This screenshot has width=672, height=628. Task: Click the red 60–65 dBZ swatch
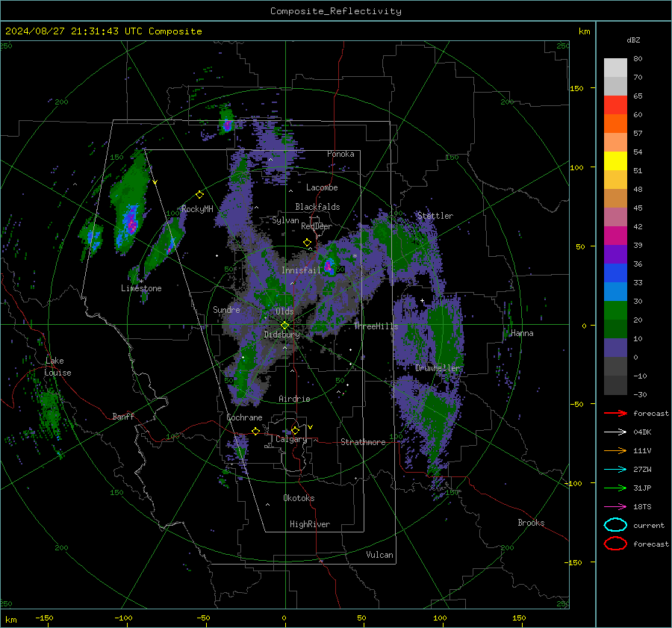point(615,105)
